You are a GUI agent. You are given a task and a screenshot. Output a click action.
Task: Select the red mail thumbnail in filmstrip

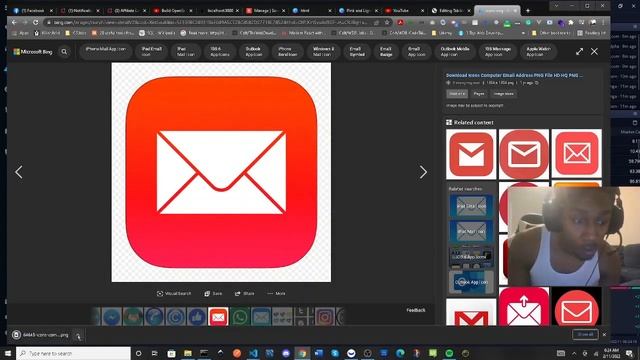218,317
